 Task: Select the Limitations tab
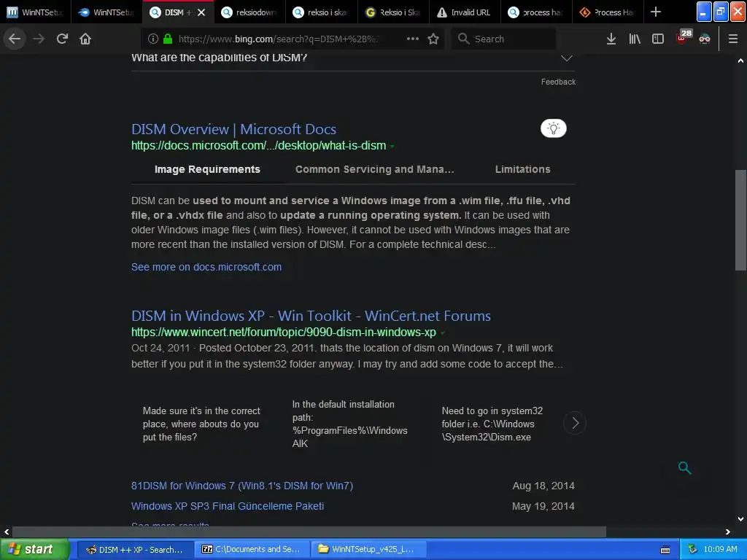click(x=522, y=169)
